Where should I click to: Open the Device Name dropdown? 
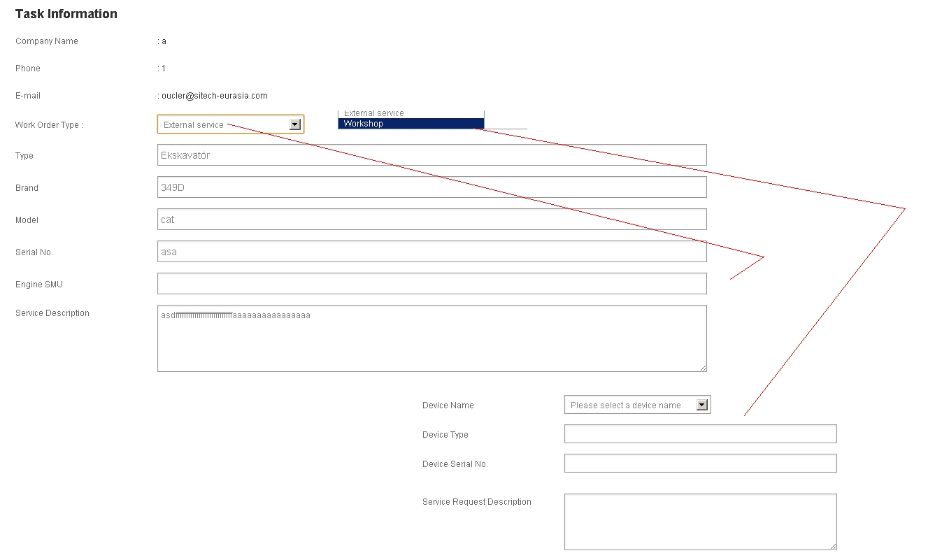pos(638,405)
